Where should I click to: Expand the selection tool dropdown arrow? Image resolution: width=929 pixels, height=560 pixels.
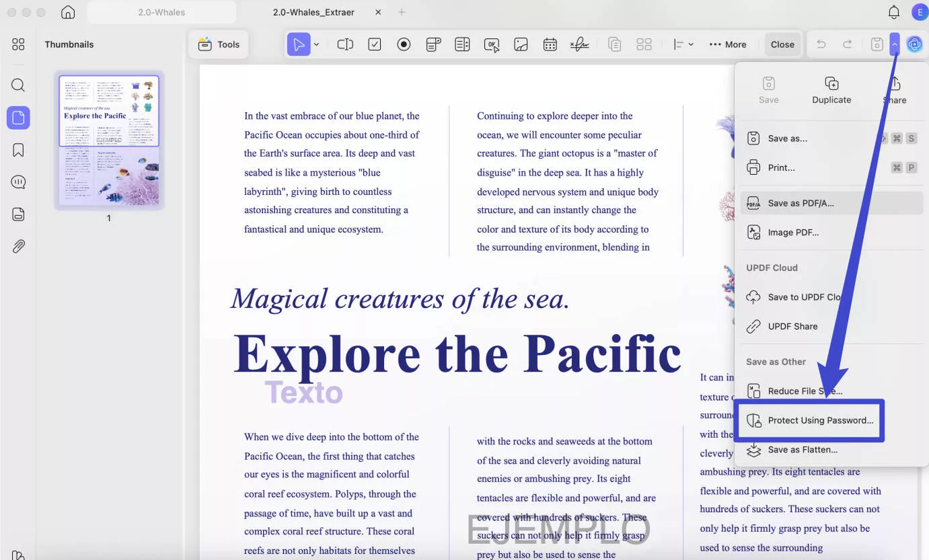point(317,44)
